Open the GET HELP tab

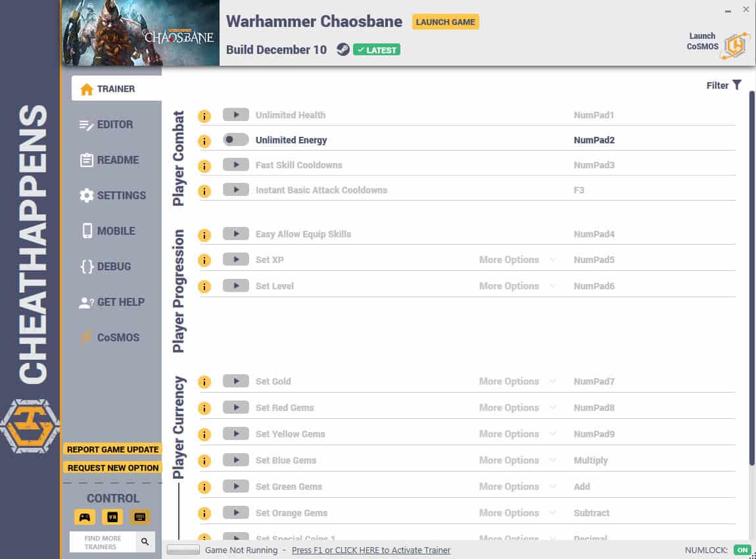coord(111,302)
